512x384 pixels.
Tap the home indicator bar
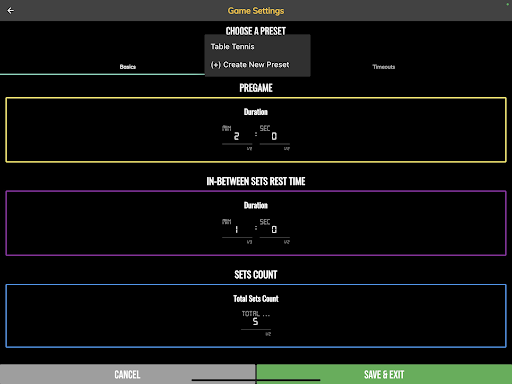tap(256, 380)
